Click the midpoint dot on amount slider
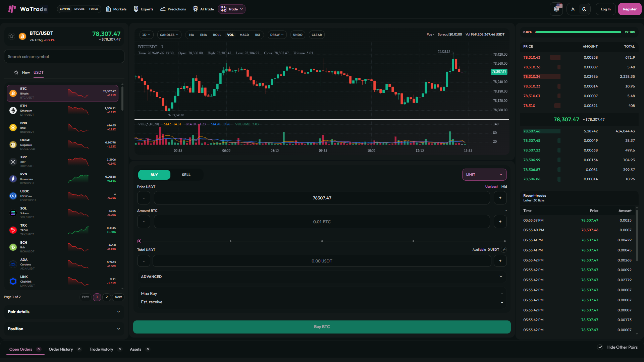 click(x=322, y=241)
